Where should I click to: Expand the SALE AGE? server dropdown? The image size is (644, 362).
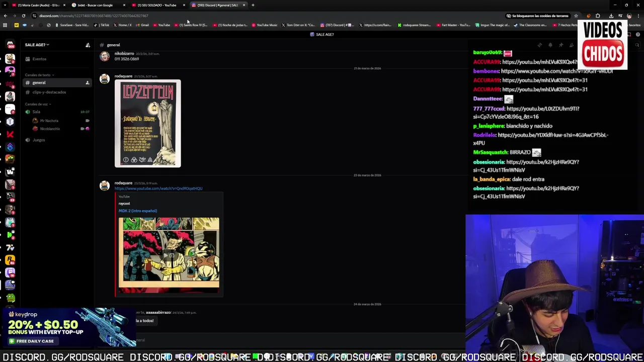37,45
